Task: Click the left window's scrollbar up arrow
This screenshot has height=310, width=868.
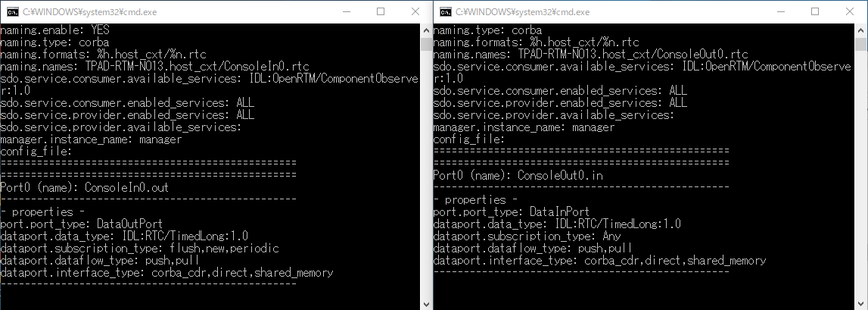Action: coord(426,29)
